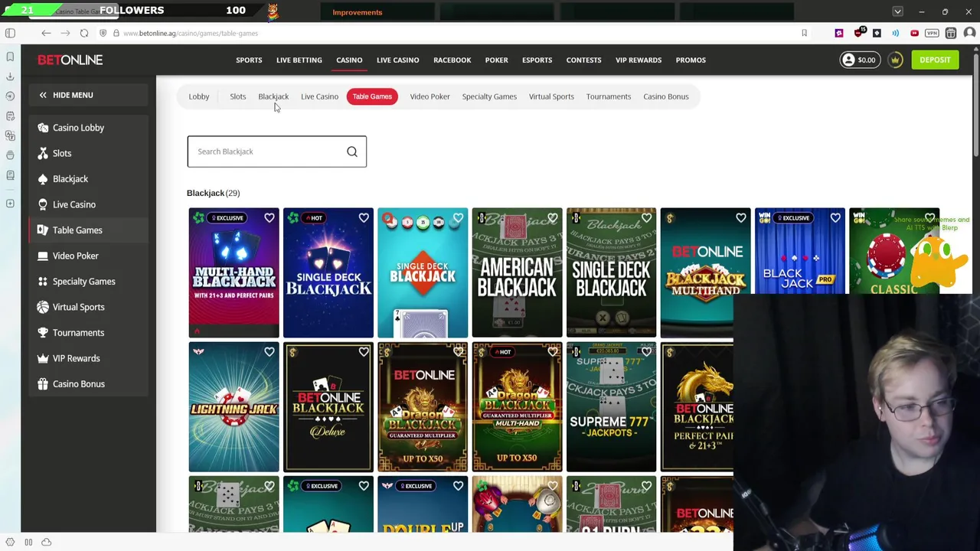Select the Blackjack category tab
This screenshot has width=980, height=551.
[x=273, y=96]
